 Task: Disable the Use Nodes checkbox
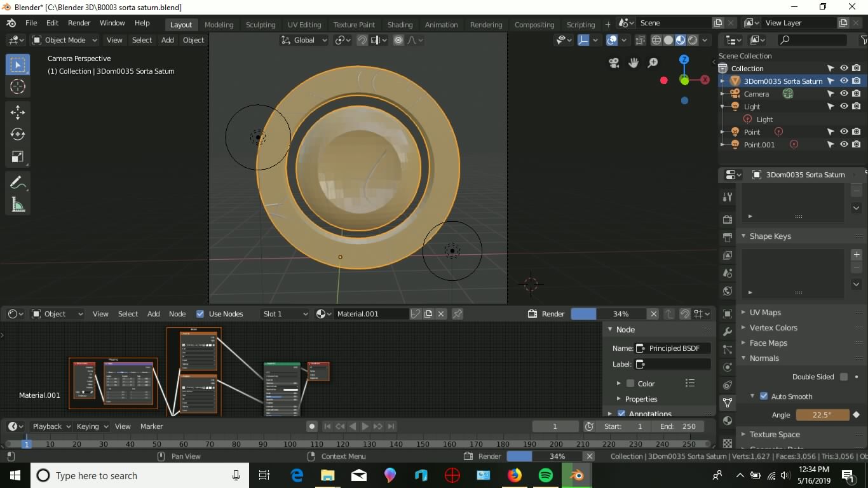(200, 313)
